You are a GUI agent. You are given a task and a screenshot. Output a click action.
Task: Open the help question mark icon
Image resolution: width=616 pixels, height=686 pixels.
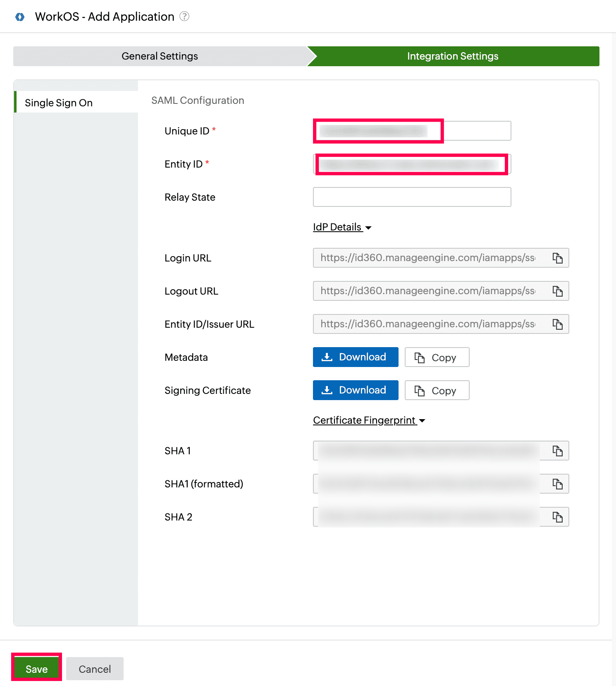pyautogui.click(x=184, y=17)
